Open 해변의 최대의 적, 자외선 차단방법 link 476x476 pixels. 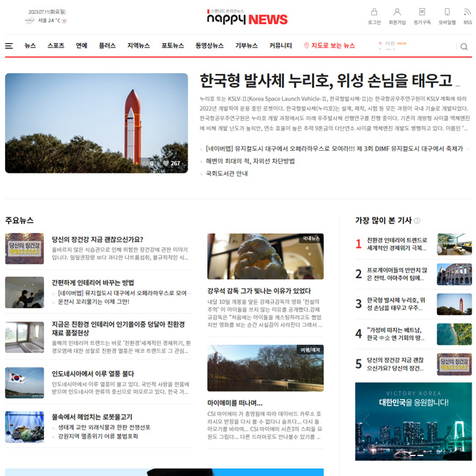tap(250, 161)
